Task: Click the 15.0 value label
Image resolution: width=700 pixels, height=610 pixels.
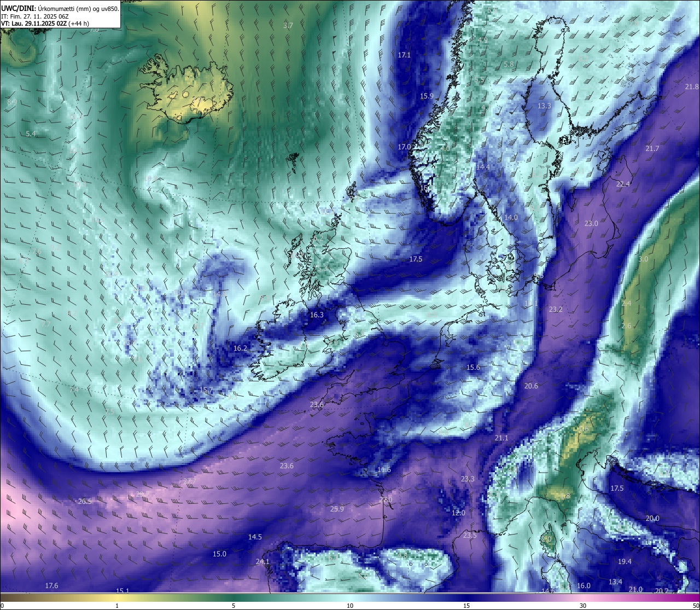Action: click(x=219, y=554)
